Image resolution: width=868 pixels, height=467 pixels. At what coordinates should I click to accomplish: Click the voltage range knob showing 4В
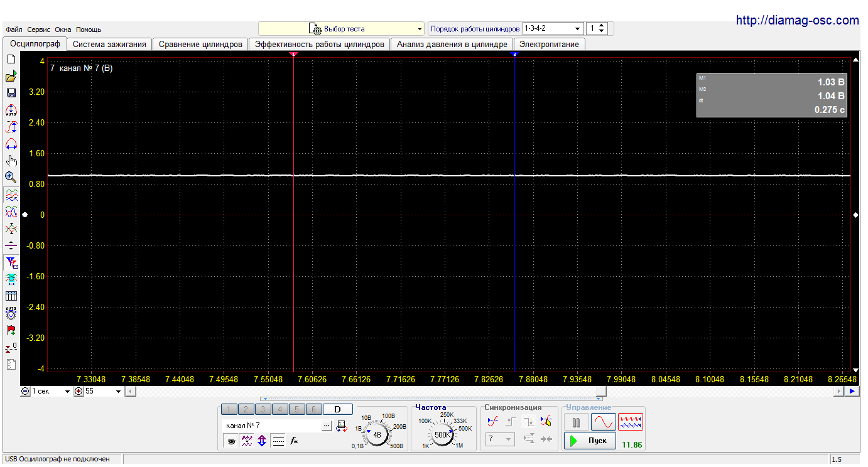click(377, 434)
